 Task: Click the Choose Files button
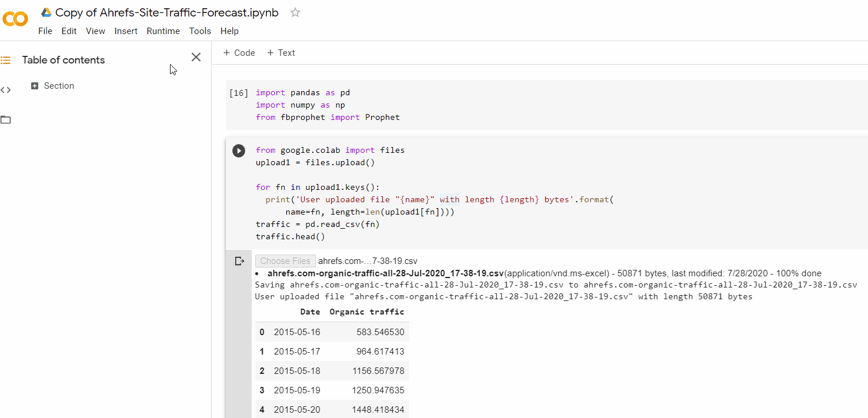coord(285,261)
